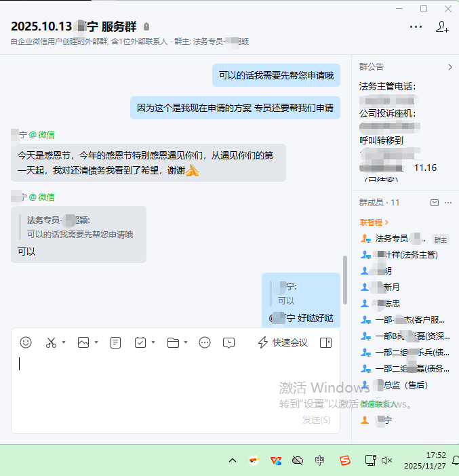Show hidden system tray icons
Viewport: 459px width, 476px height.
tap(233, 460)
